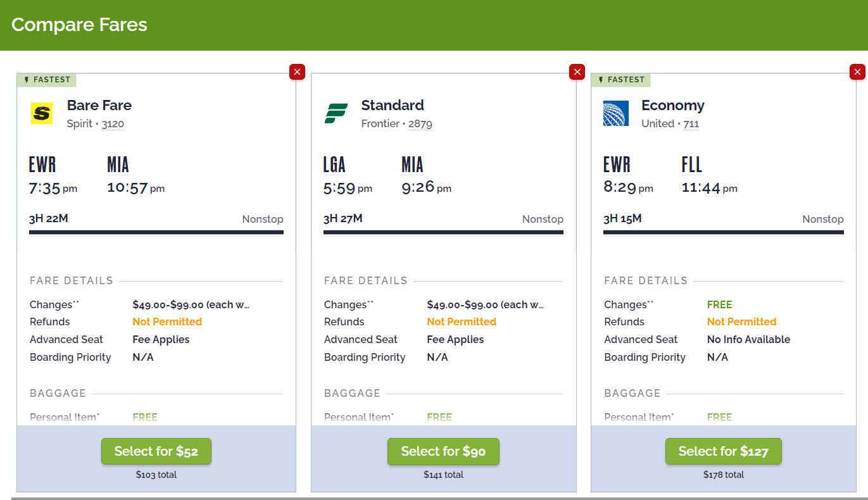Click the FLL arrival airport code
The width and height of the screenshot is (868, 500).
(692, 165)
